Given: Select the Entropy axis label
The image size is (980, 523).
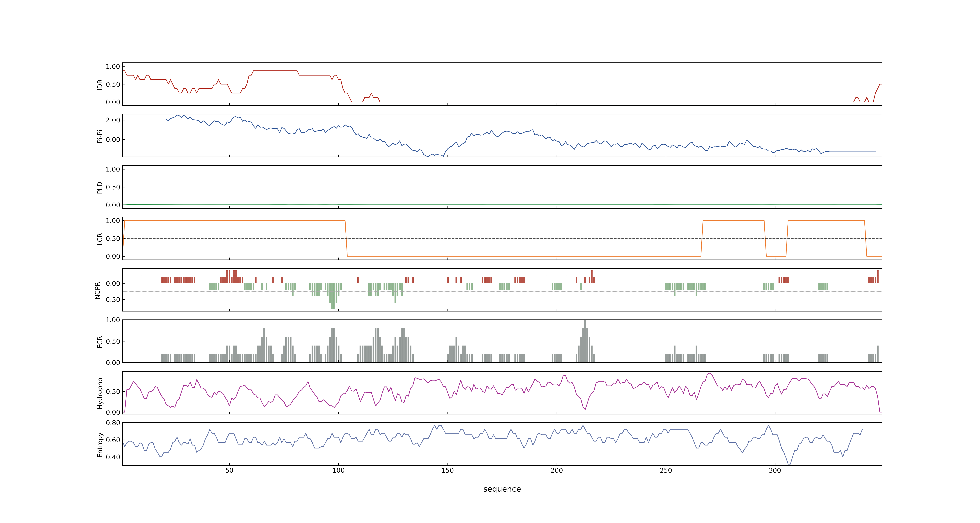Looking at the screenshot, I should (100, 445).
